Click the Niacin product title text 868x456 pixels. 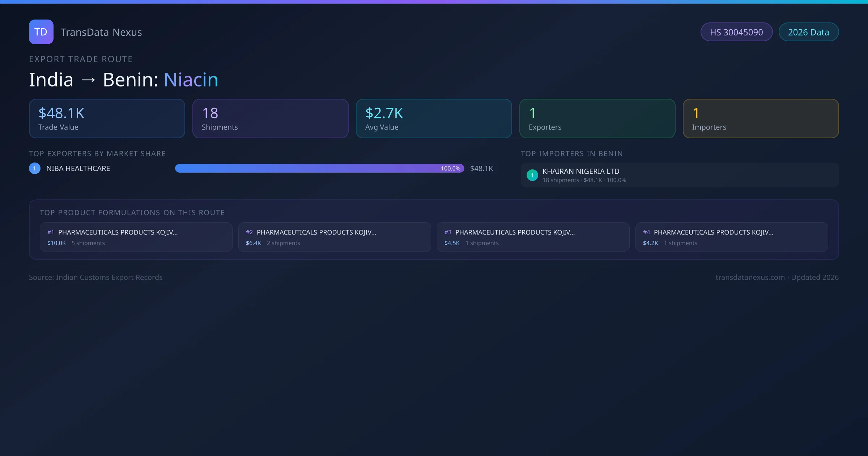click(191, 80)
